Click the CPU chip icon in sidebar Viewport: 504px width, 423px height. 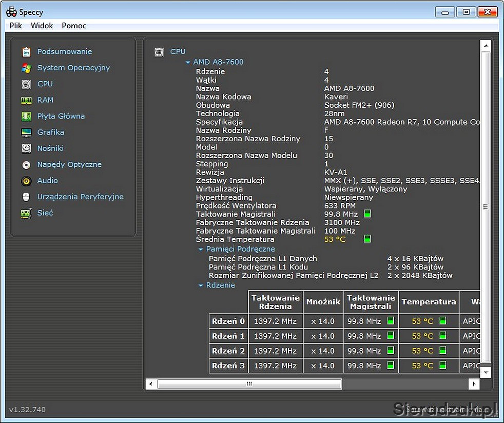(26, 84)
